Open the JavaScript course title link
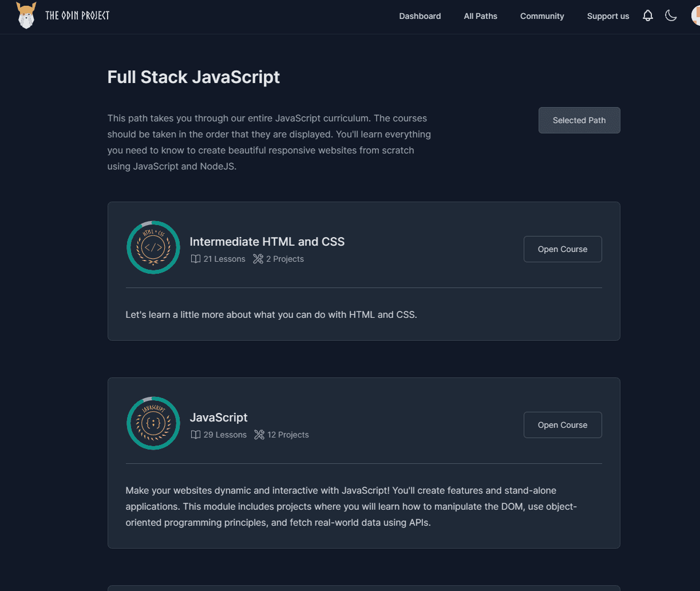Viewport: 700px width, 591px height. pos(219,417)
